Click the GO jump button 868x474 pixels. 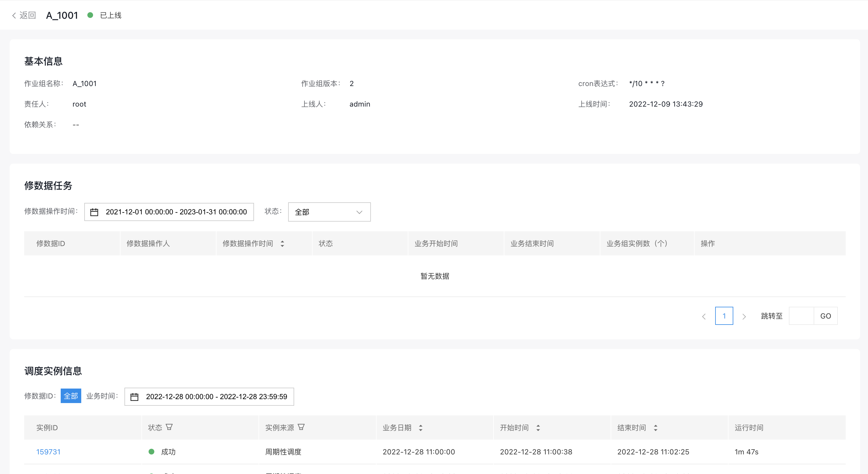[825, 316]
